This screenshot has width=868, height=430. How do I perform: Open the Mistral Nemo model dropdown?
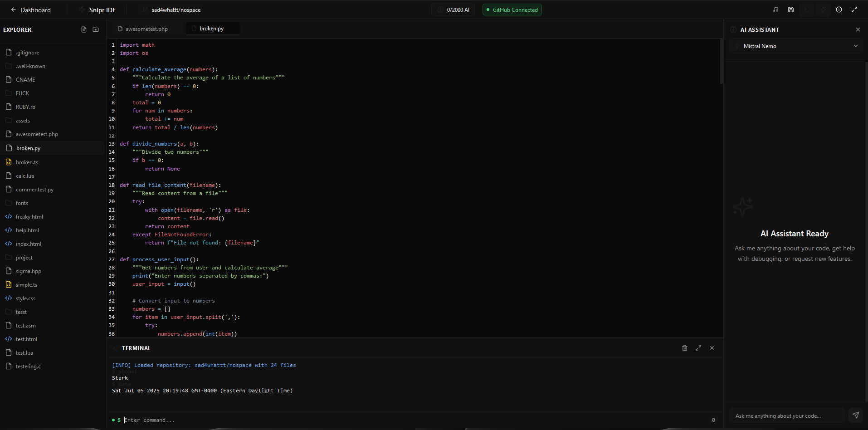point(796,46)
